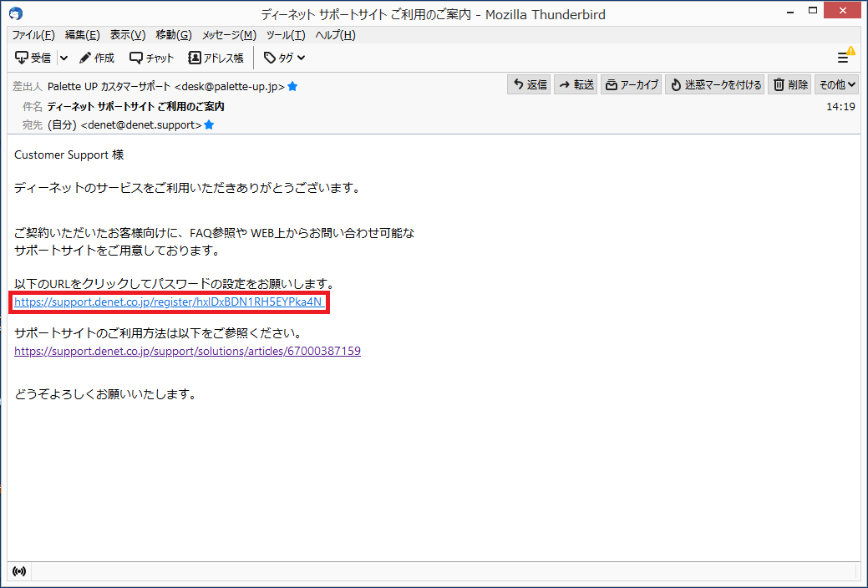The height and width of the screenshot is (588, 868).
Task: Open the solutions/articles/67000387159 link
Action: pos(188,351)
